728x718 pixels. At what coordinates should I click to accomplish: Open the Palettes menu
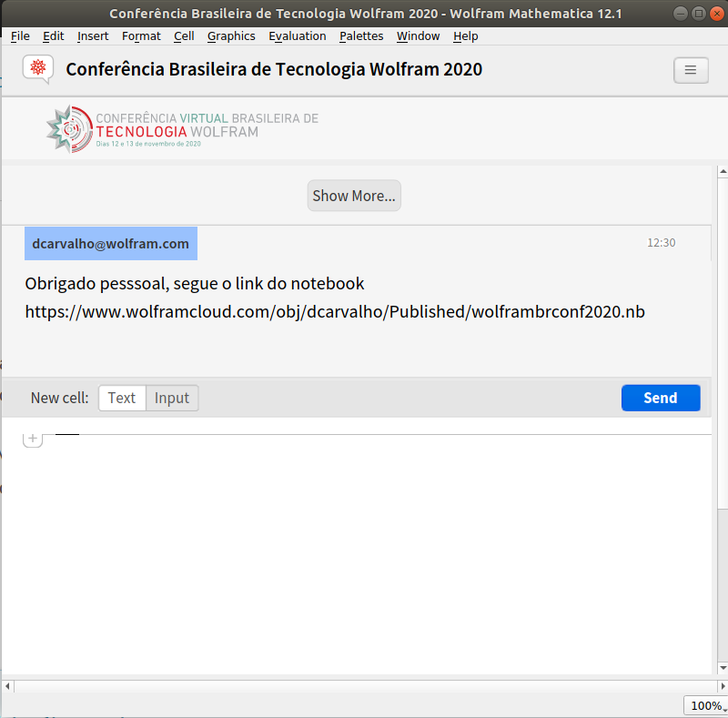point(361,36)
